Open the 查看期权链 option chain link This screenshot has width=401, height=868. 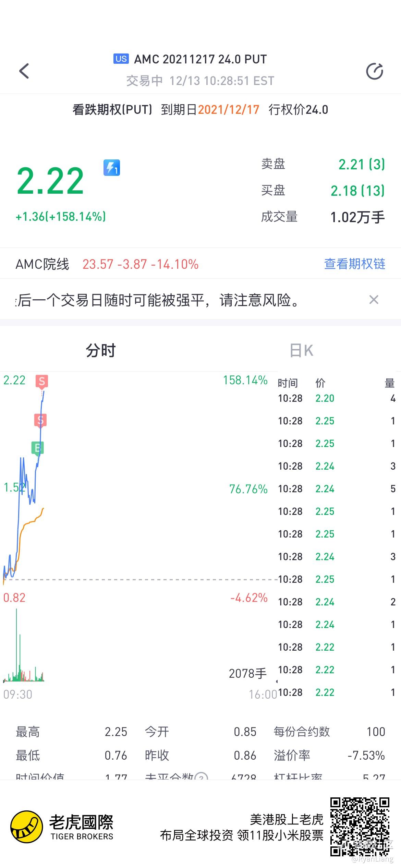tap(354, 264)
